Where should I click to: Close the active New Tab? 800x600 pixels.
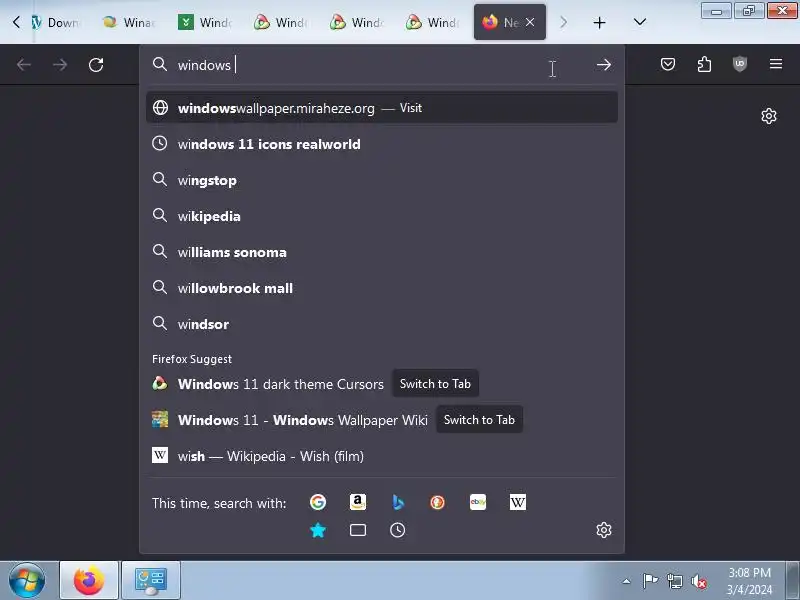(530, 22)
